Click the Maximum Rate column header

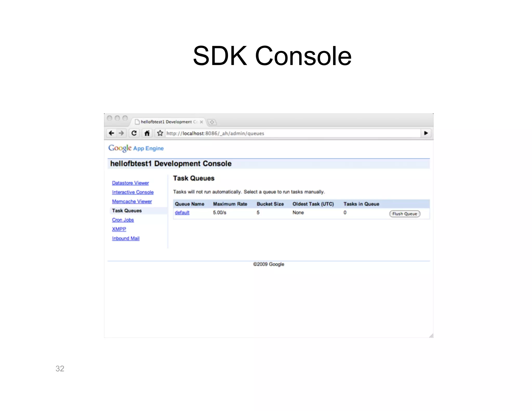[x=230, y=204]
